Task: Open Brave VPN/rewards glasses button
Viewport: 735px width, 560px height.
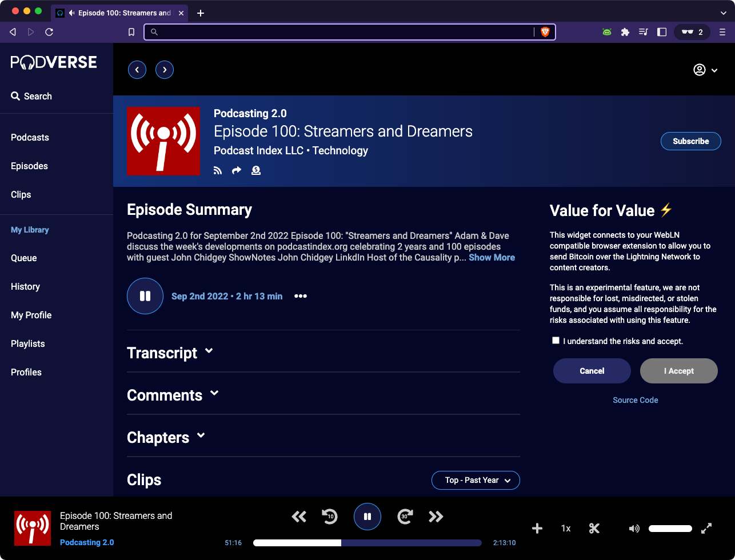Action: pos(692,32)
